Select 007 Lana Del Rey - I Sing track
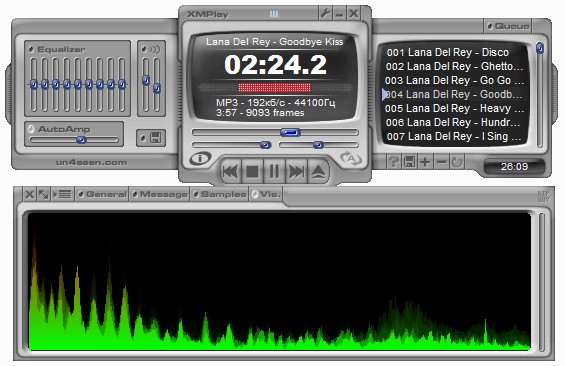The image size is (565, 366). (x=454, y=137)
